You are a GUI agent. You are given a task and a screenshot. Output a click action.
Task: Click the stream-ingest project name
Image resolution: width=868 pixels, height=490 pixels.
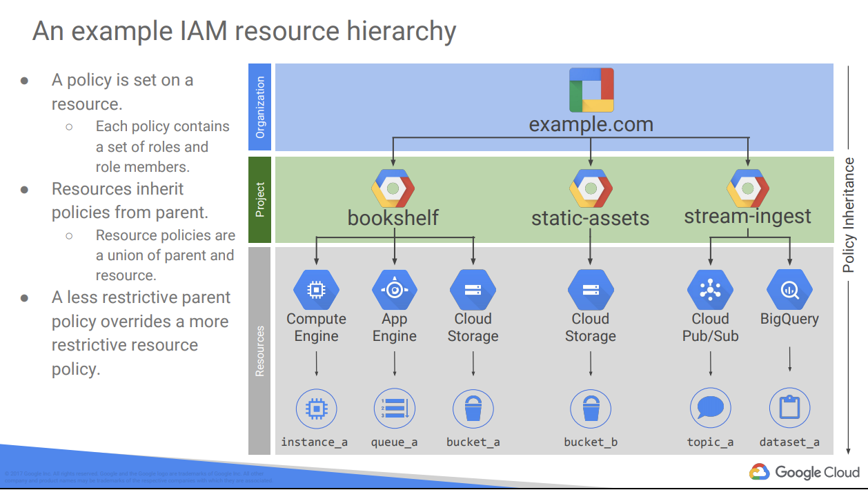point(748,217)
